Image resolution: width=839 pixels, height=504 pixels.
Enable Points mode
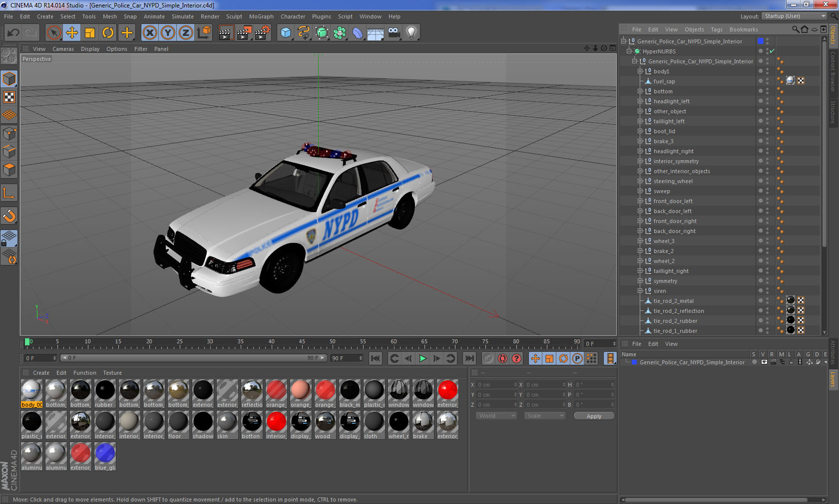(x=9, y=134)
